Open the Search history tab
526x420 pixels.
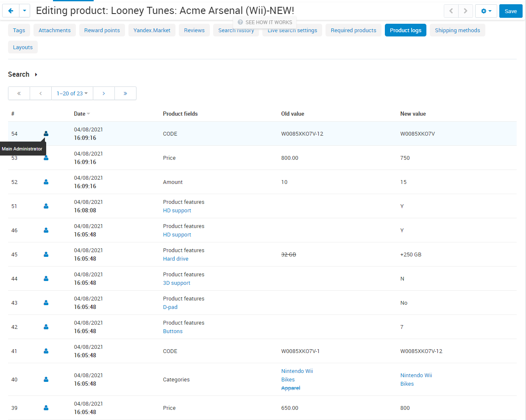point(236,31)
